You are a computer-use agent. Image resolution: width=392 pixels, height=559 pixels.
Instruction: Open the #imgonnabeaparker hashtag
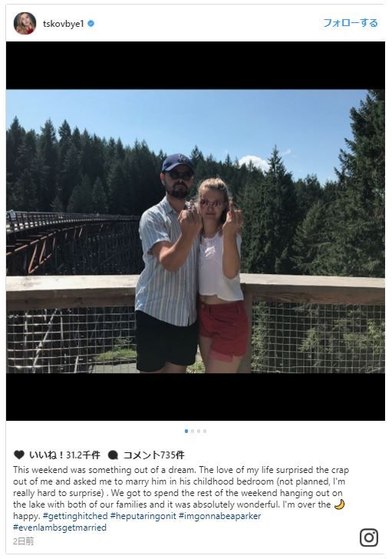coord(219,516)
